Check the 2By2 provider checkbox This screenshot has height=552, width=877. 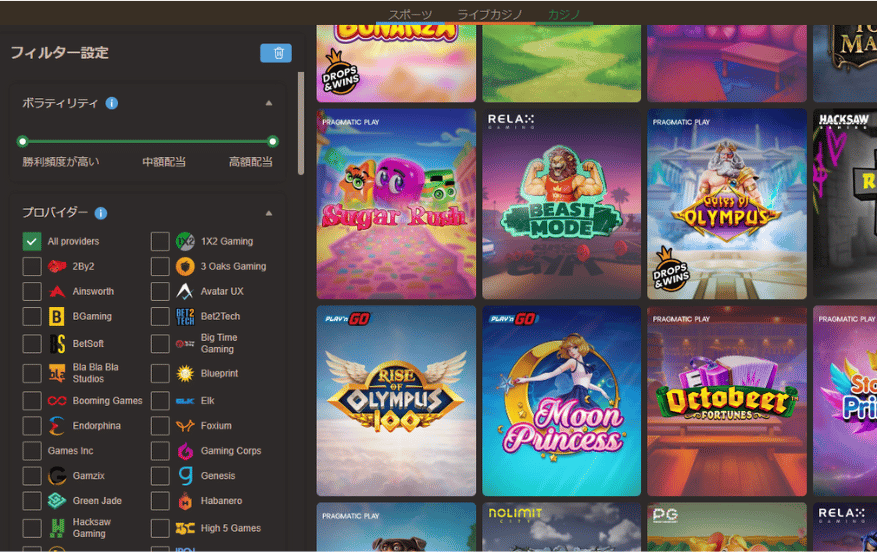click(32, 266)
